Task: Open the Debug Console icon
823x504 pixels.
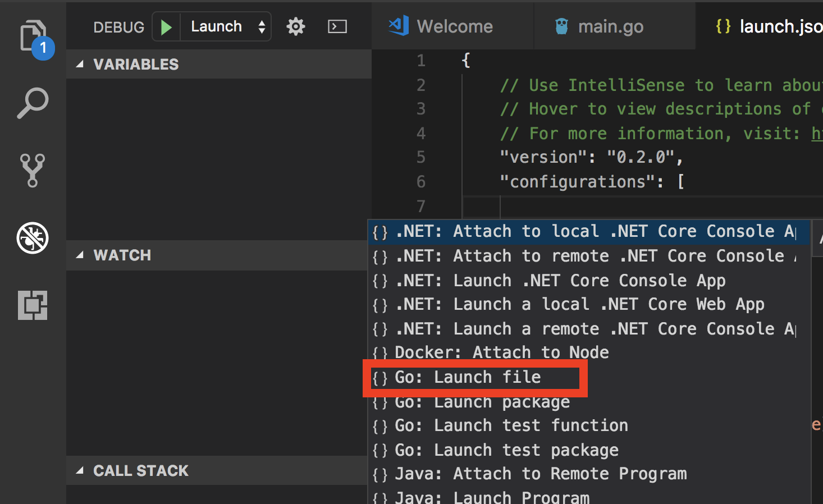Action: click(x=337, y=26)
